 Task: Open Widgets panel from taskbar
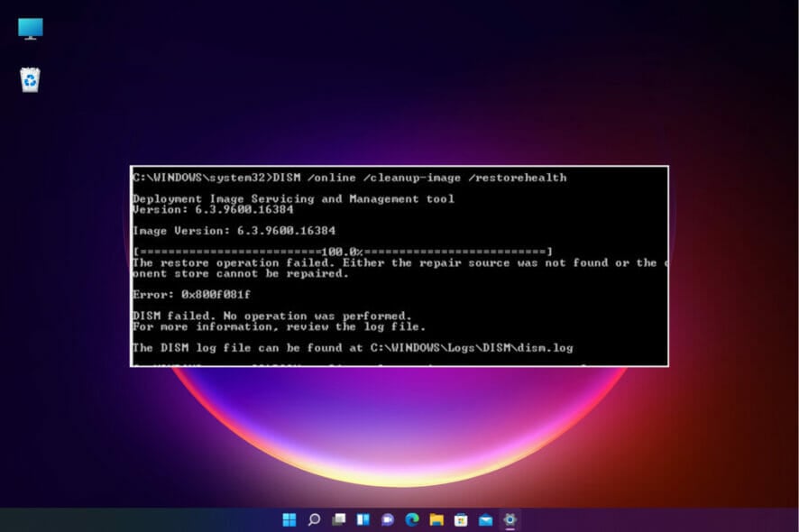click(363, 519)
